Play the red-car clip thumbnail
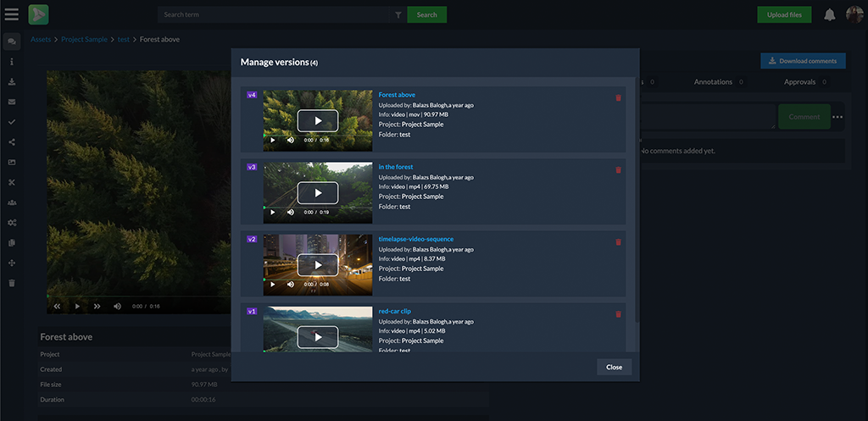The width and height of the screenshot is (868, 421). point(318,337)
